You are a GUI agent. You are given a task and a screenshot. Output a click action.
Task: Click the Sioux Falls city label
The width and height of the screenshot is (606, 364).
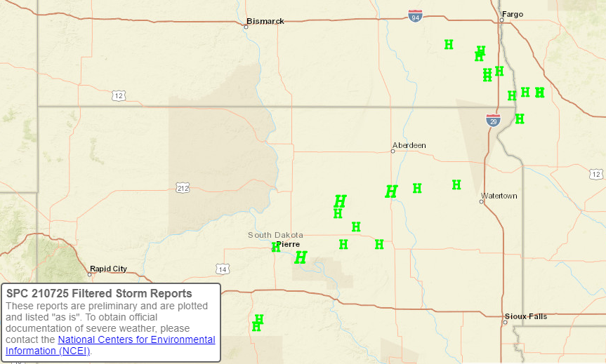526,316
